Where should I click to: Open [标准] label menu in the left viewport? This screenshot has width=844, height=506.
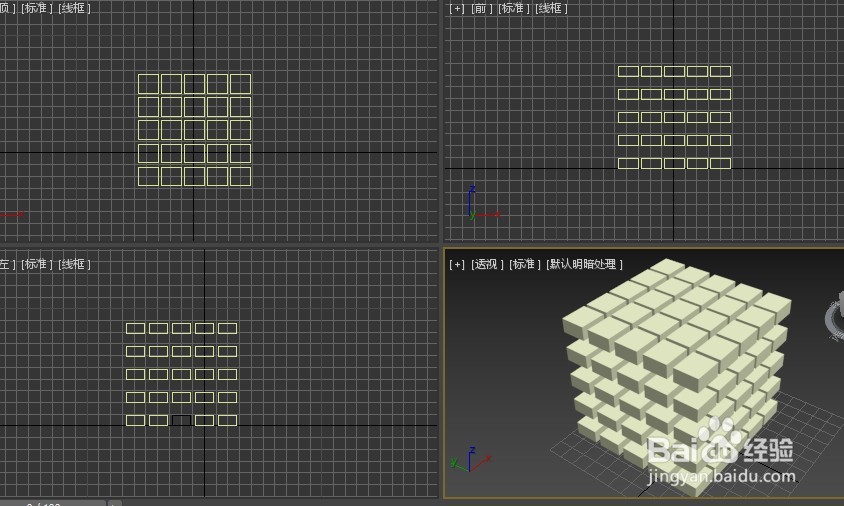point(36,264)
